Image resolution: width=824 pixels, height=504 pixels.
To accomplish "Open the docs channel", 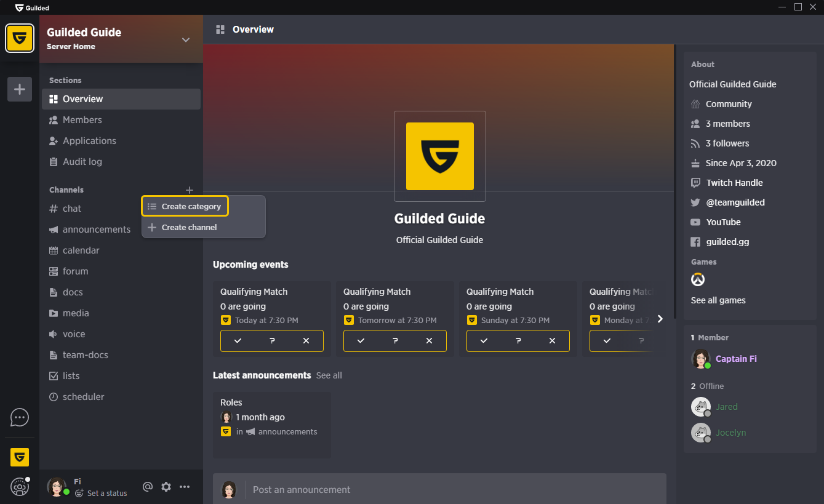I will click(121, 292).
